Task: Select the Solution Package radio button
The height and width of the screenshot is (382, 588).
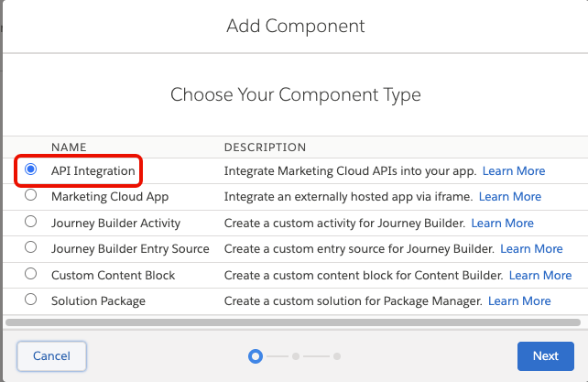Action: [x=31, y=299]
